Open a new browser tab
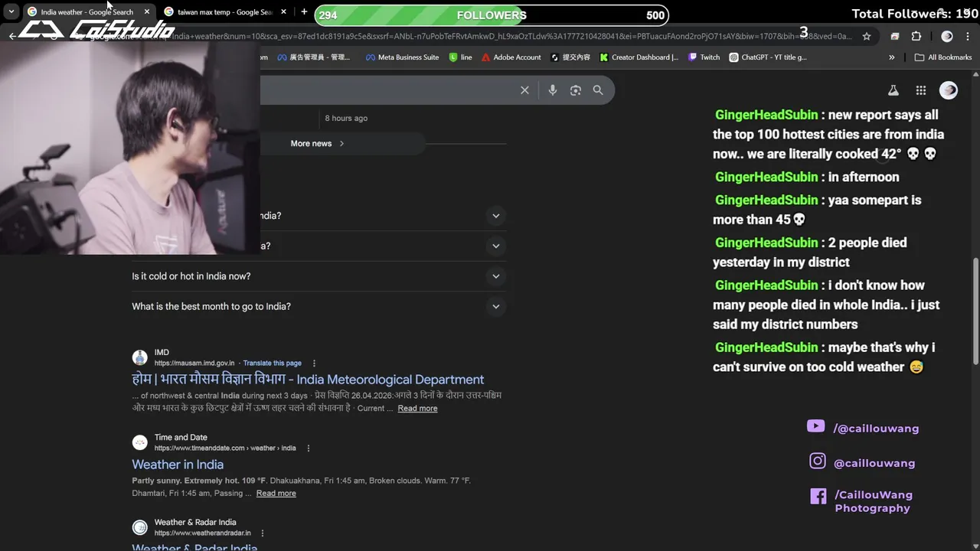This screenshot has width=980, height=551. click(304, 12)
